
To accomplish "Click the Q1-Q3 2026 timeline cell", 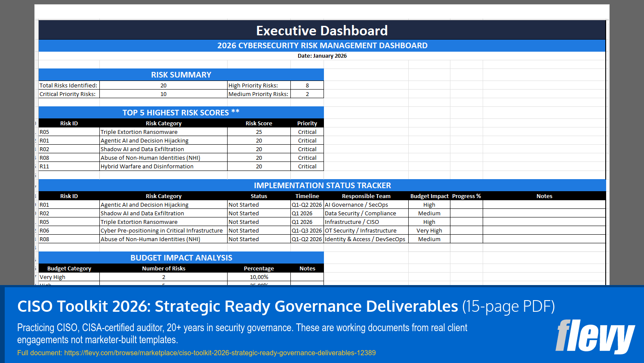I will 307,230.
